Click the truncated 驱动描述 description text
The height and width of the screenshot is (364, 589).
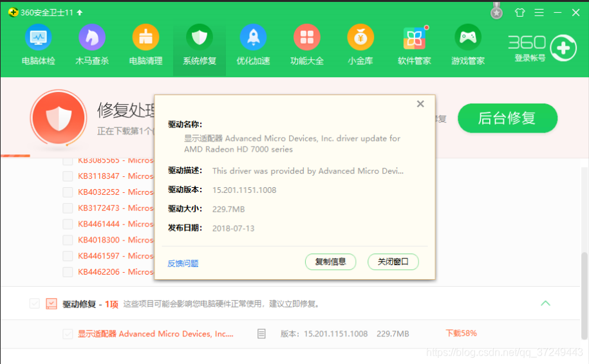(308, 171)
